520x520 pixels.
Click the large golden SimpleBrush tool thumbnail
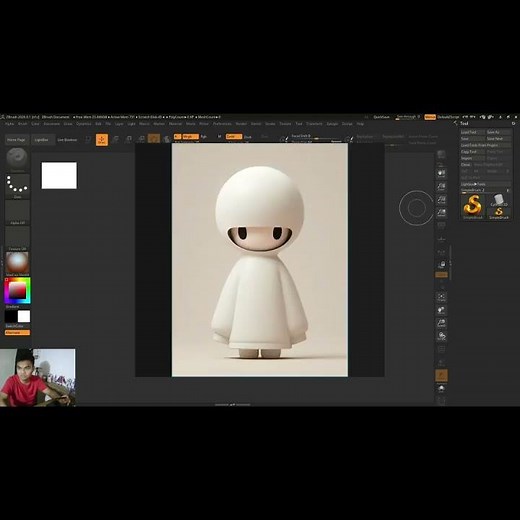tap(473, 207)
